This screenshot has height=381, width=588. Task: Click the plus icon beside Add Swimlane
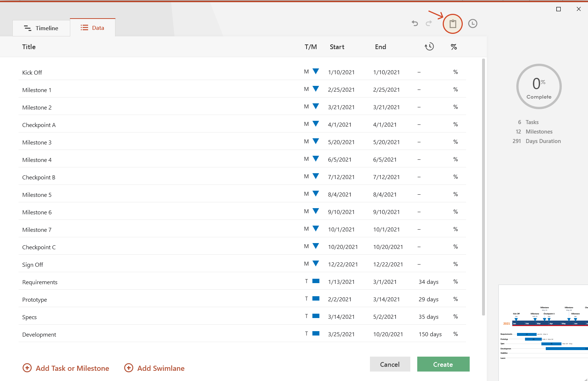pyautogui.click(x=129, y=368)
